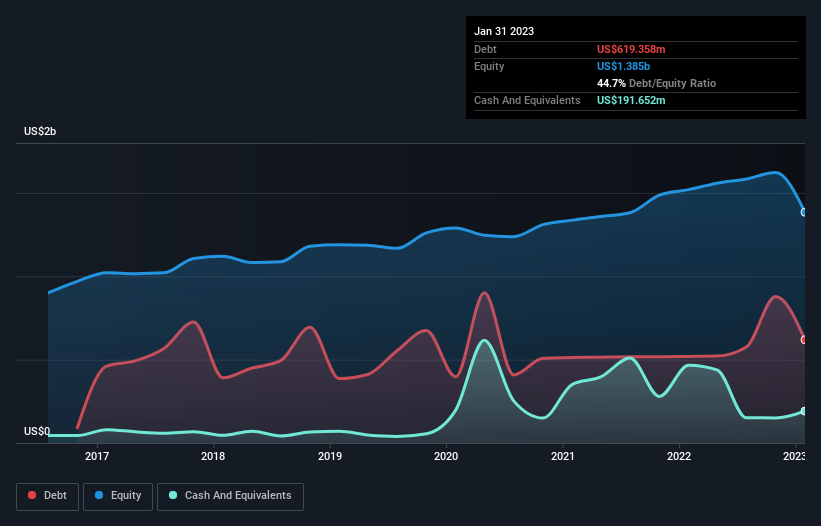The width and height of the screenshot is (821, 526).
Task: Click the 2018 x-axis label
Action: [x=213, y=456]
